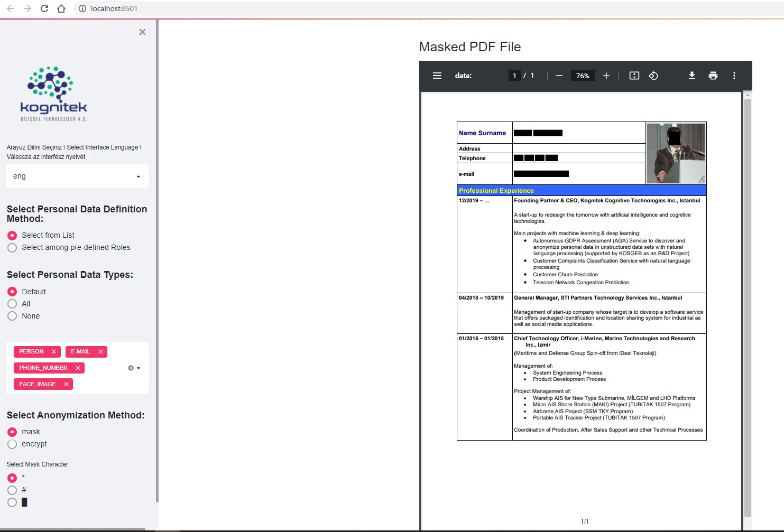The height and width of the screenshot is (532, 784).
Task: Click the Kognitek logo
Action: coord(53,94)
